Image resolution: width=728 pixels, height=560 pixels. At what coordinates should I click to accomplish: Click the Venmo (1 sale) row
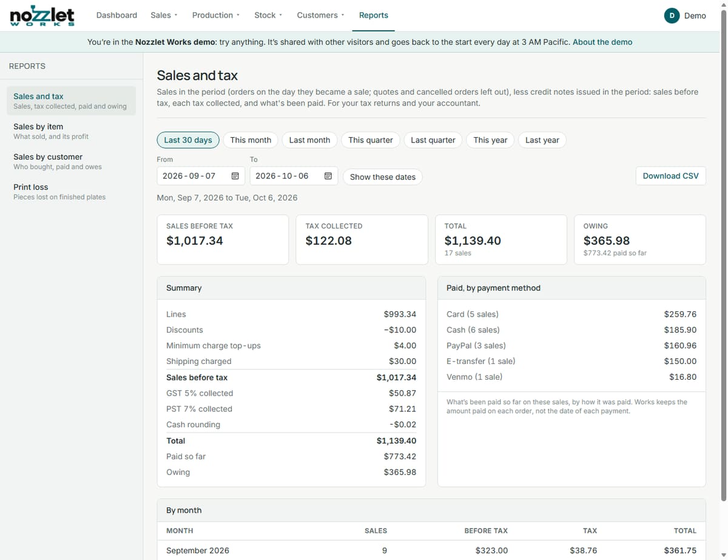[x=571, y=377]
